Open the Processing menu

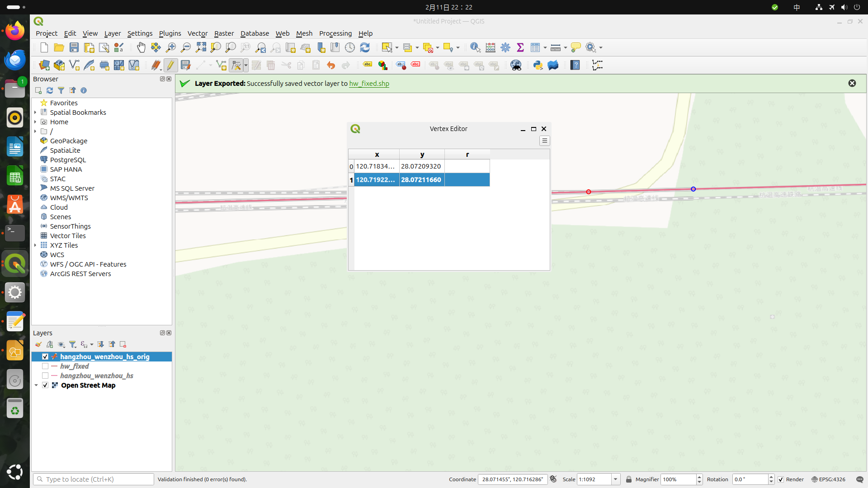click(335, 33)
